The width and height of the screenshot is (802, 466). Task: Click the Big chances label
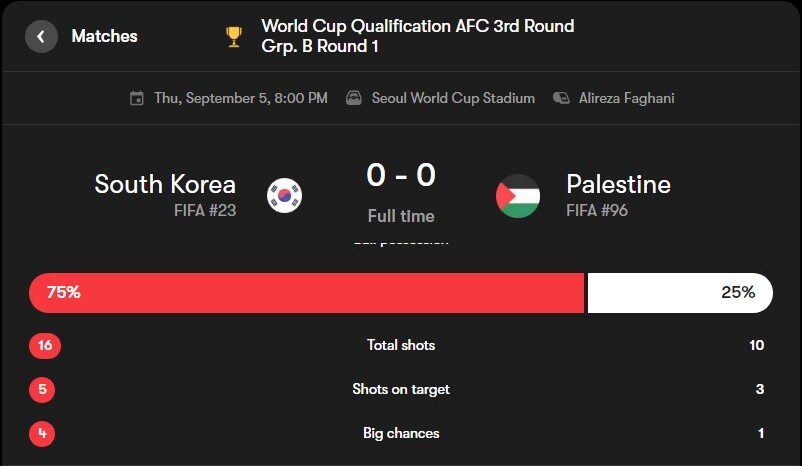(401, 433)
